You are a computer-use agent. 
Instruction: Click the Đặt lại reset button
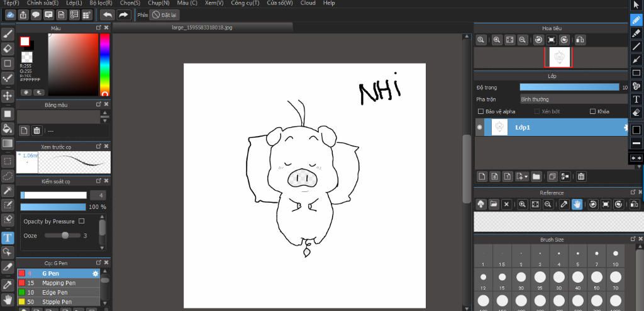pos(164,15)
